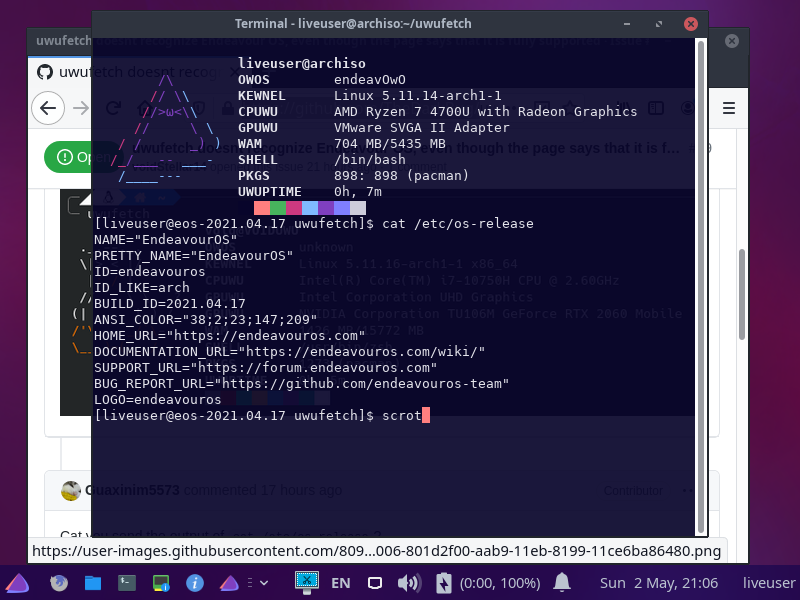This screenshot has width=800, height=600.
Task: Open the package updater icon in the taskbar
Action: click(x=160, y=583)
